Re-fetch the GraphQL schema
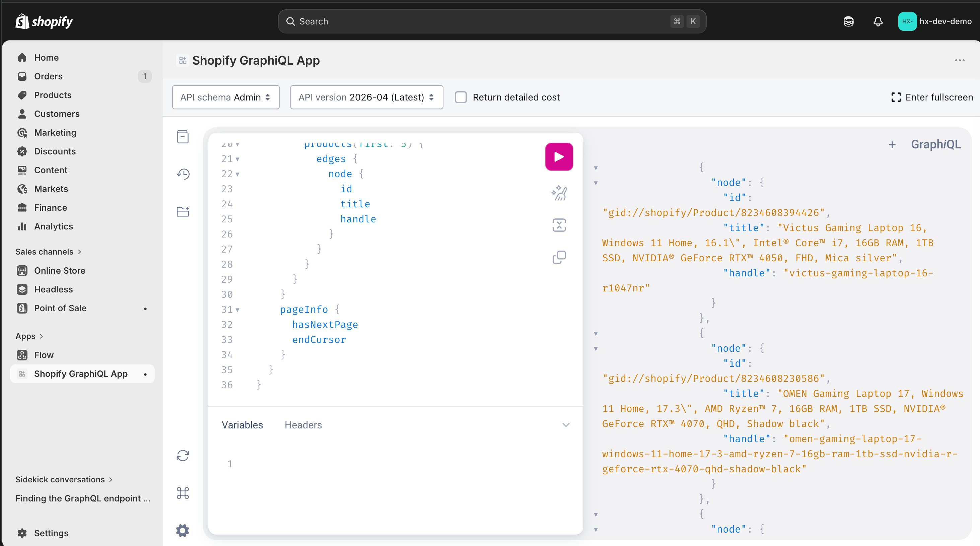 pyautogui.click(x=183, y=456)
